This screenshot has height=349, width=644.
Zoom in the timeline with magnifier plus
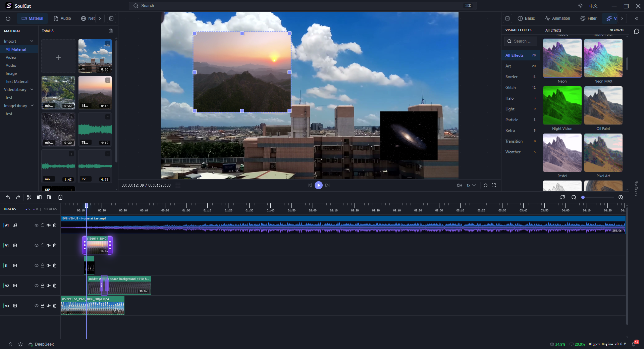(621, 197)
